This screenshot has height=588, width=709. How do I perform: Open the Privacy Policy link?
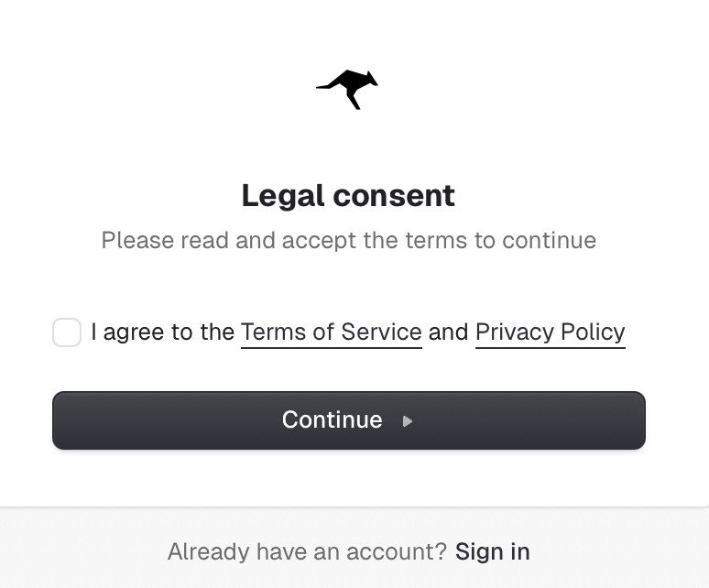coord(550,332)
